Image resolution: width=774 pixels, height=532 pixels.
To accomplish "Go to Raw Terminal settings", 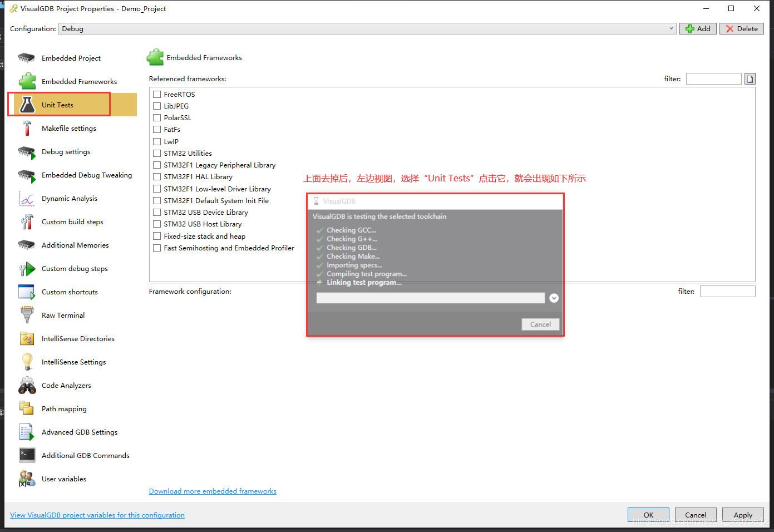I will [63, 315].
